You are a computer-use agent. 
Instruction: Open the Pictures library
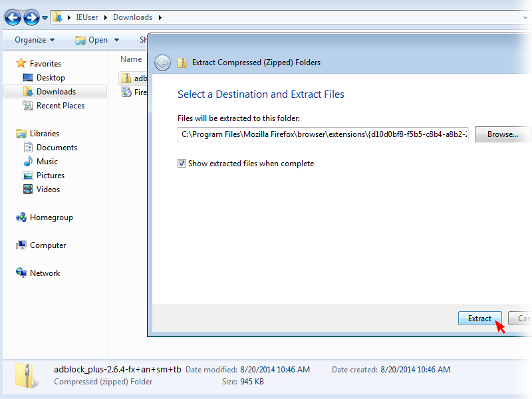point(51,176)
